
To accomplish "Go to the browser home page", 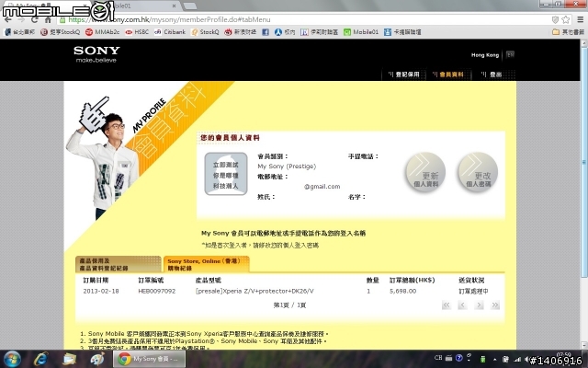I will tap(48, 19).
